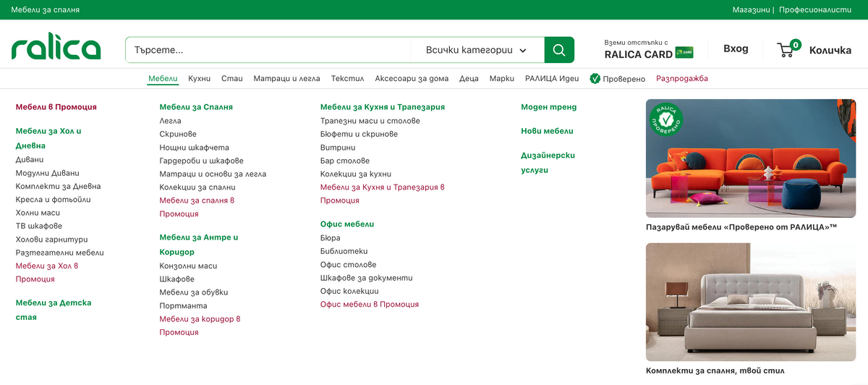Open the Мебели menu tab
Screen dimensions: 868x385
click(163, 78)
